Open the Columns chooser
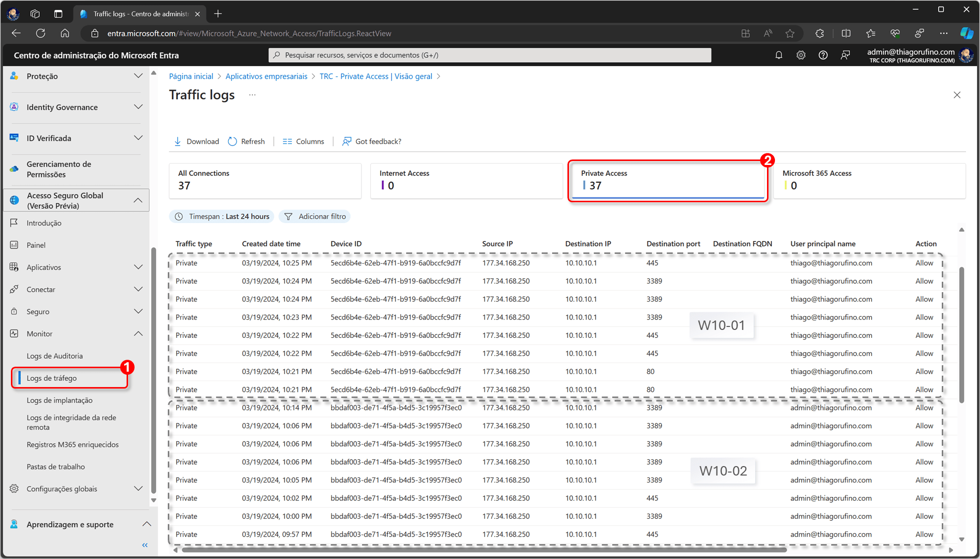980x559 pixels. pos(303,142)
